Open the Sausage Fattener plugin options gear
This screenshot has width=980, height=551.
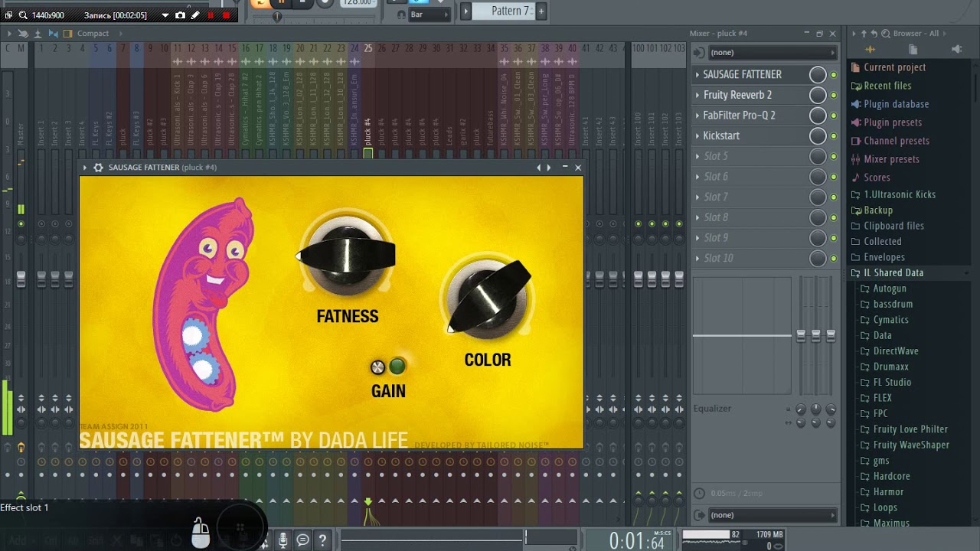click(98, 168)
